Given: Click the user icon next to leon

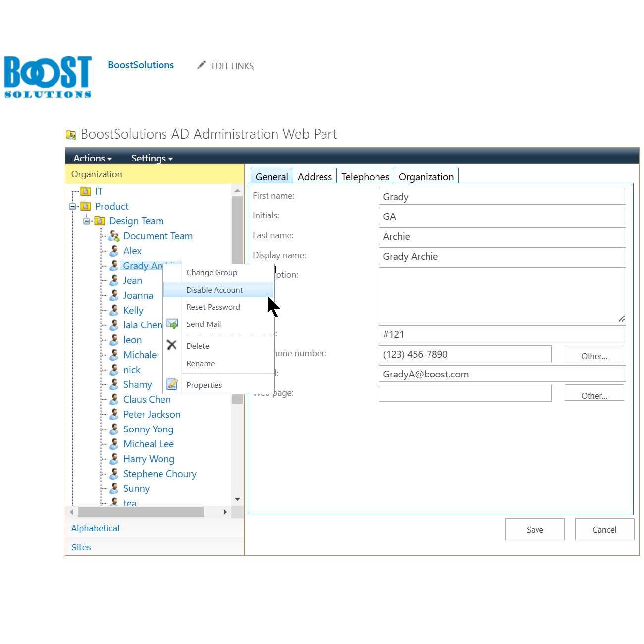Looking at the screenshot, I should click(x=114, y=340).
